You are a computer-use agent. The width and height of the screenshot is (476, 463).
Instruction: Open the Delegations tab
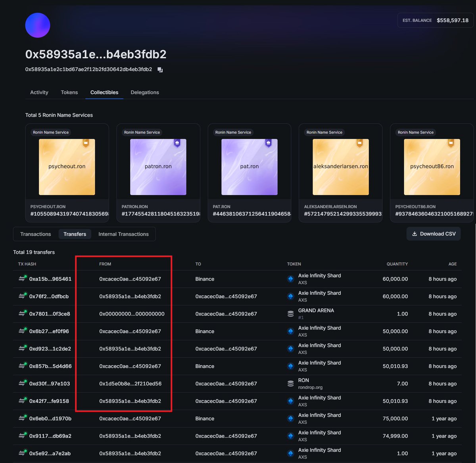coord(145,92)
